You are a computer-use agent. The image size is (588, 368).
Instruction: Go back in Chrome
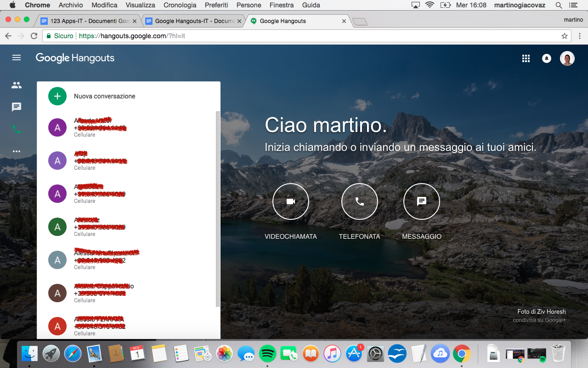[x=8, y=36]
